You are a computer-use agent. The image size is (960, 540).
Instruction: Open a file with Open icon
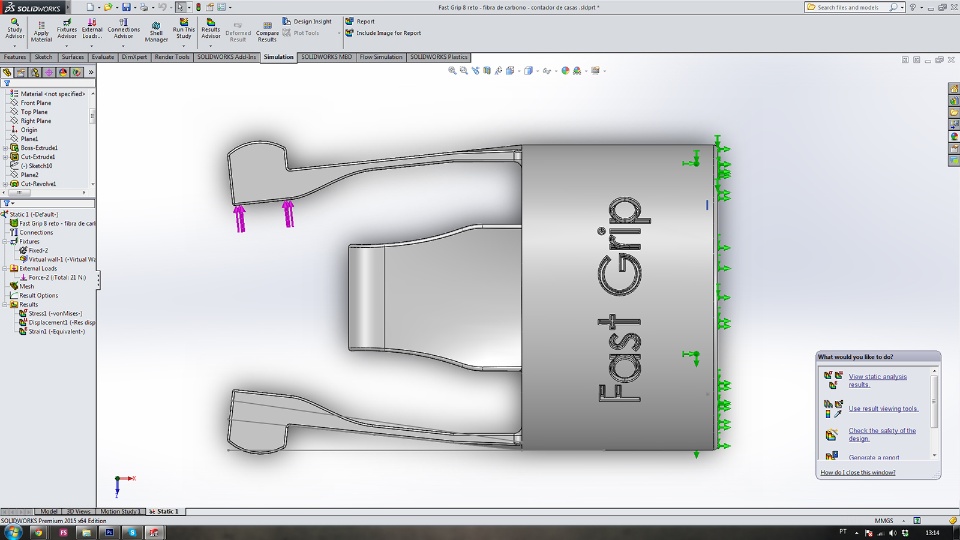(108, 7)
